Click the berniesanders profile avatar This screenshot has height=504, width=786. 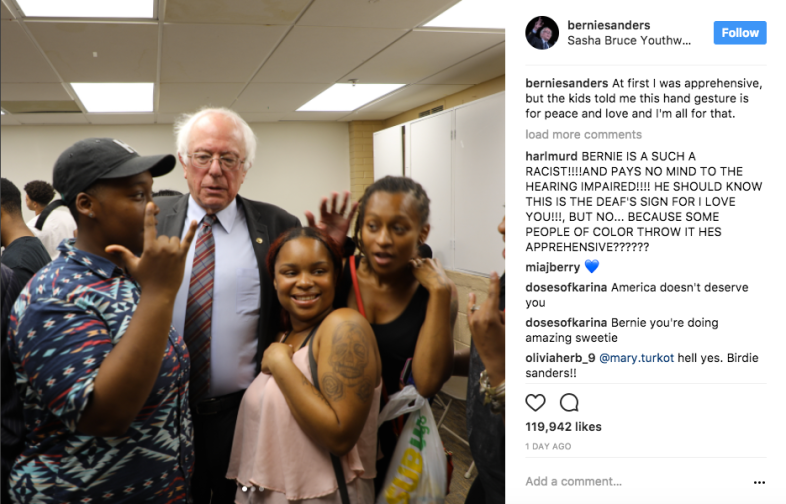coord(542,33)
